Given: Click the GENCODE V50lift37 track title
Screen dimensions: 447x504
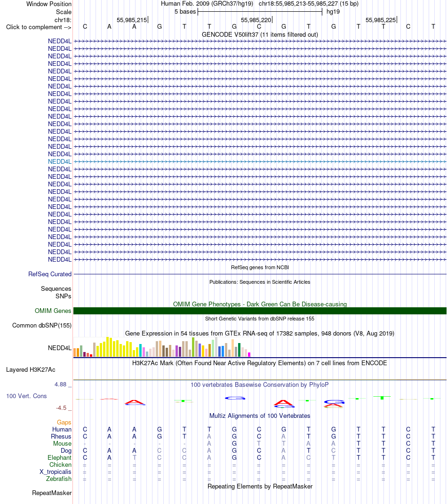Looking at the screenshot, I should tap(260, 35).
